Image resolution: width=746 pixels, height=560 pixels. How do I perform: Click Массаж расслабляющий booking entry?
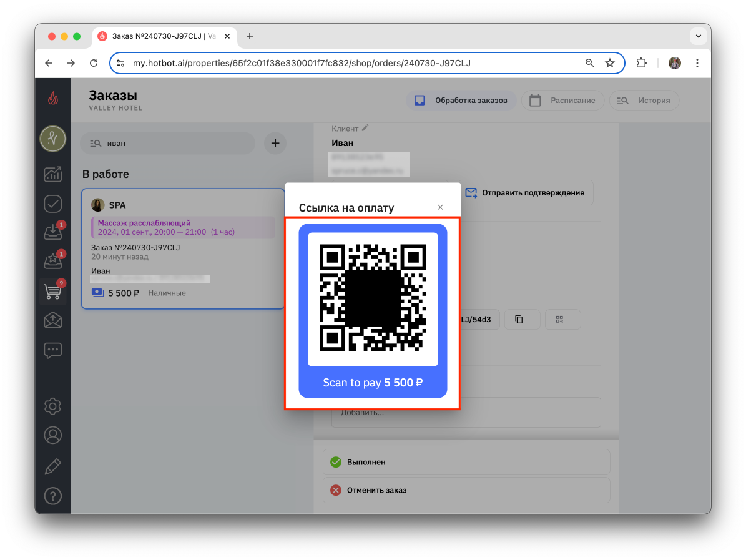(183, 227)
